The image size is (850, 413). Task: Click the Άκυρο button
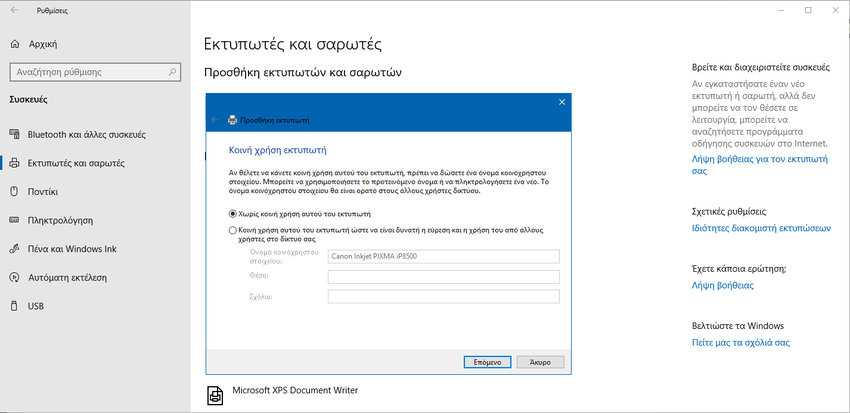[540, 362]
